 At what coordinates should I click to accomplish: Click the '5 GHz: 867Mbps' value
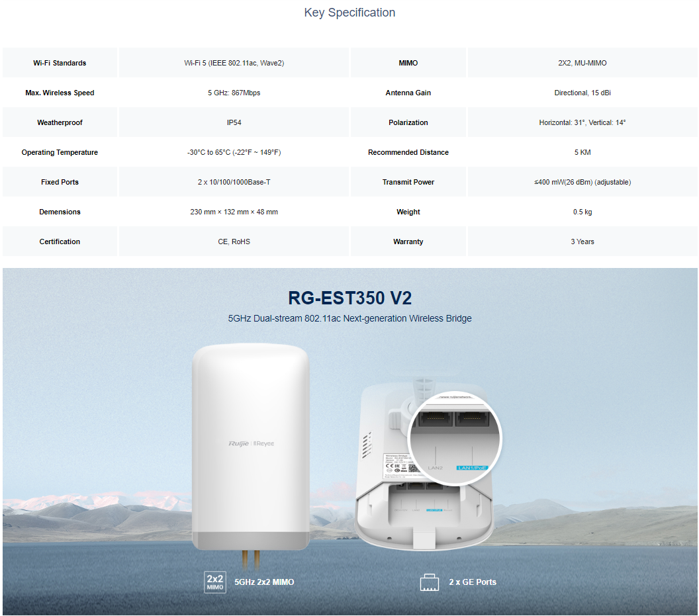tap(234, 93)
